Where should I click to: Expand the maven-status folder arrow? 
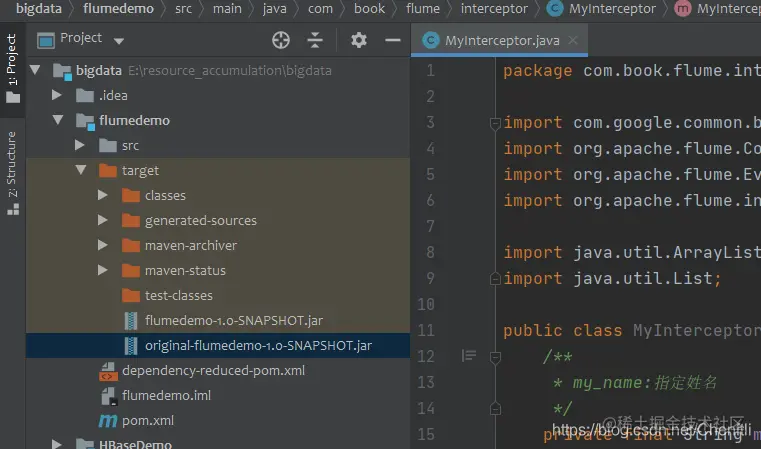click(102, 270)
